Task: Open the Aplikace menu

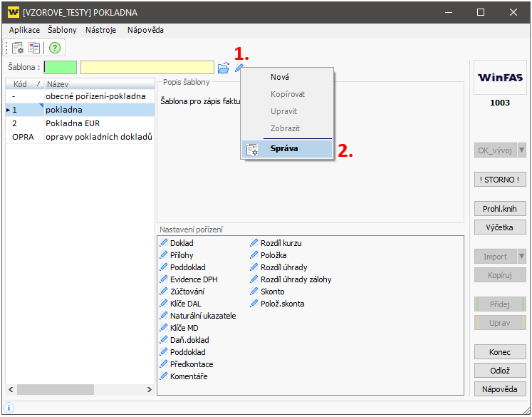Action: [x=24, y=30]
